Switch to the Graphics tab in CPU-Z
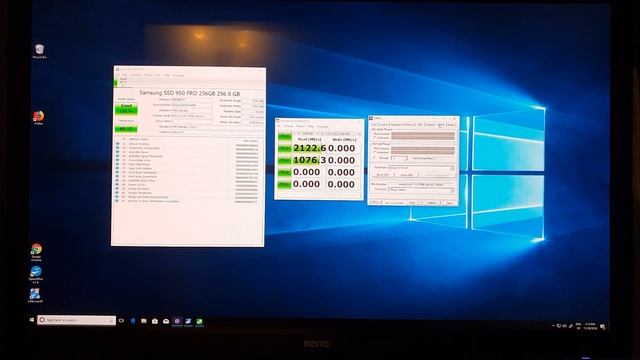 pyautogui.click(x=430, y=124)
